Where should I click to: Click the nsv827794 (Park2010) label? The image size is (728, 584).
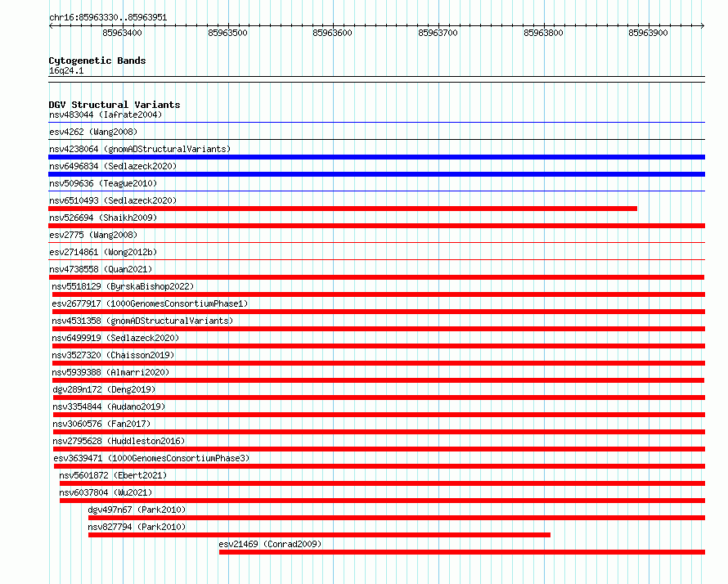tap(137, 527)
